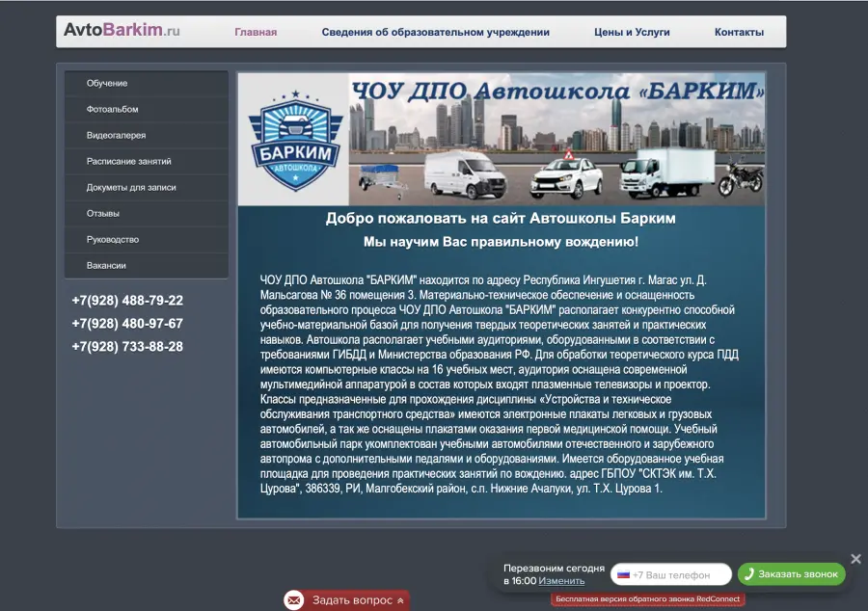
Task: Open Вакансии sidebar link
Action: [x=106, y=266]
